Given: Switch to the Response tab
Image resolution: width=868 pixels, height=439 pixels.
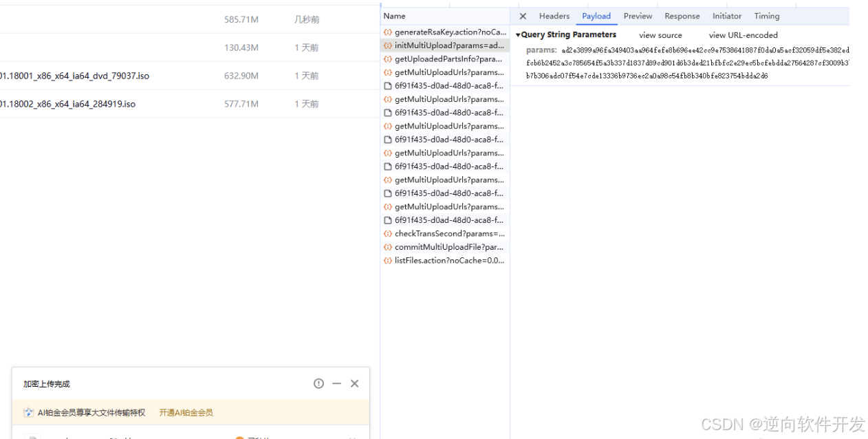Looking at the screenshot, I should tap(682, 16).
